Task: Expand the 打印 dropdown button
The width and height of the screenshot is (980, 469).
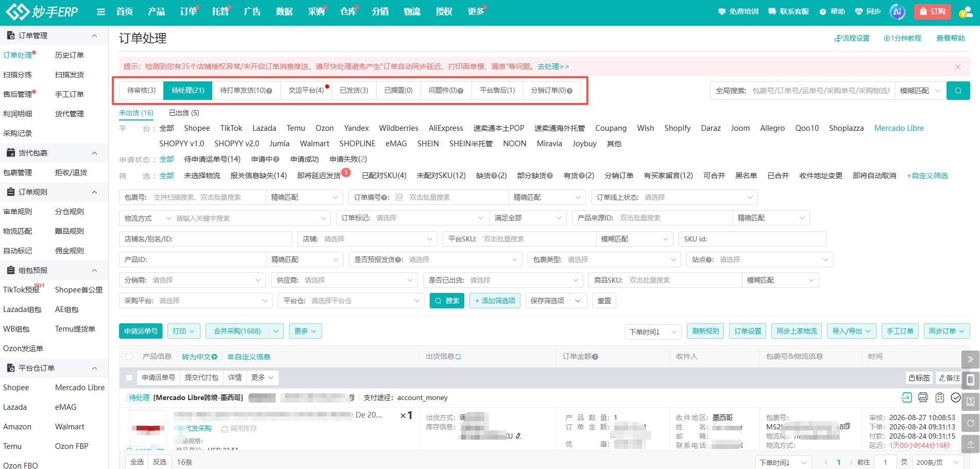Action: tap(184, 331)
